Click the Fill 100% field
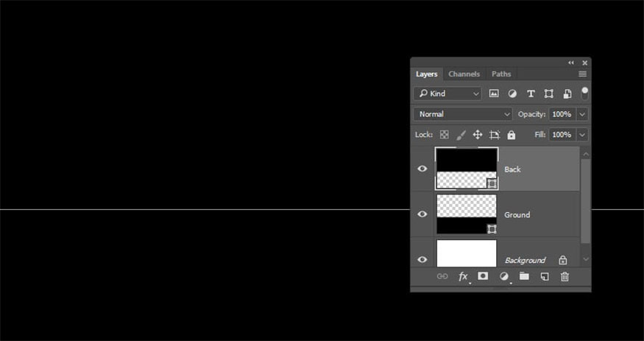 point(562,135)
